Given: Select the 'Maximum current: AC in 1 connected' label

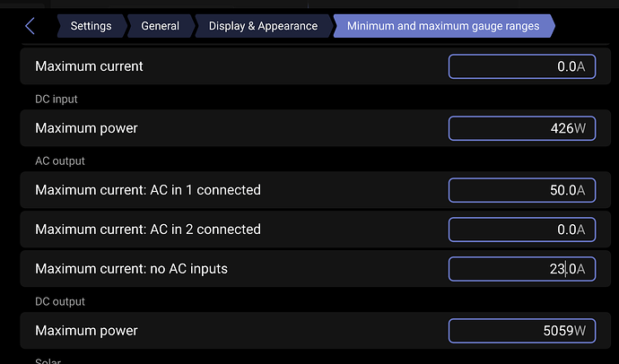Looking at the screenshot, I should (x=148, y=190).
